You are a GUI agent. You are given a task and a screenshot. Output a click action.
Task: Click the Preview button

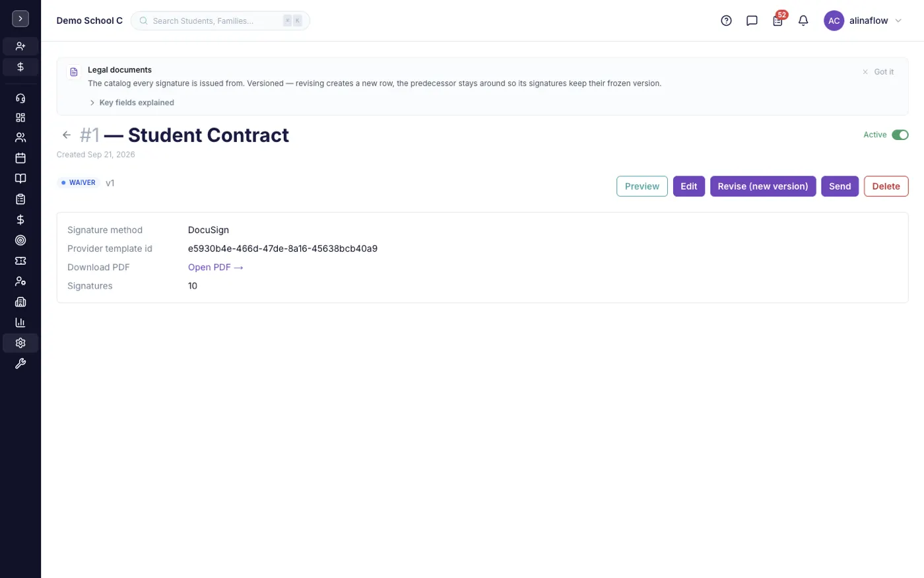point(642,186)
